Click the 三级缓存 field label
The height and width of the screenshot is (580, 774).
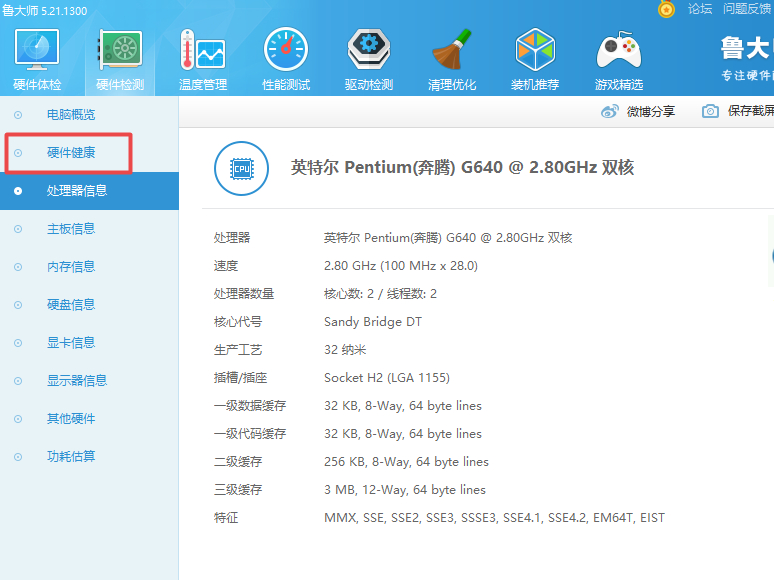click(x=238, y=490)
